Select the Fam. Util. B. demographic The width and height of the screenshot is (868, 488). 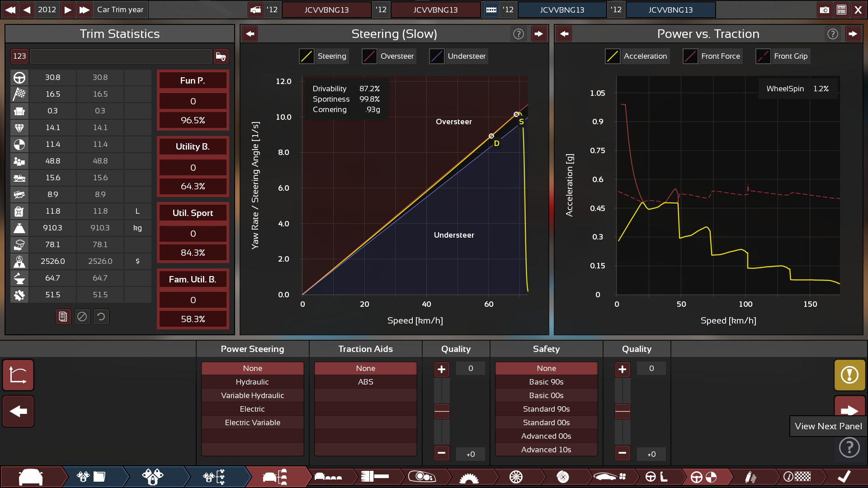[193, 279]
